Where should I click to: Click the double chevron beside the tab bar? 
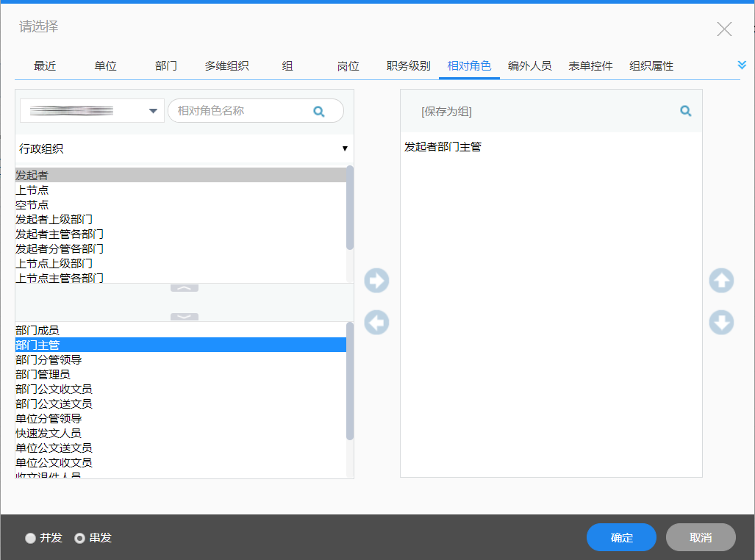pos(741,64)
